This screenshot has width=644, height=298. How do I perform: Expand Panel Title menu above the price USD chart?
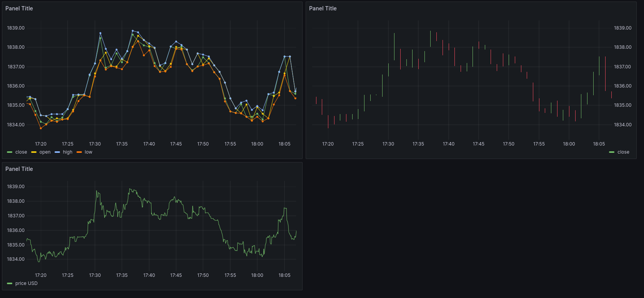19,169
